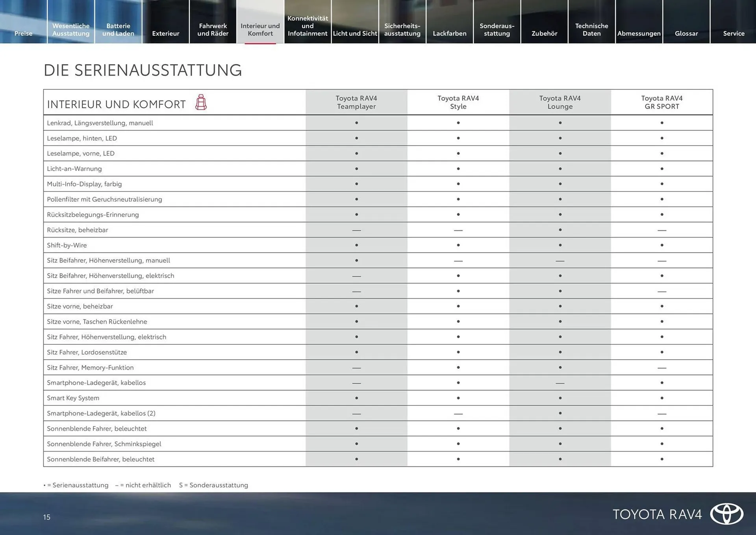Select the Lackfarben tab

450,33
